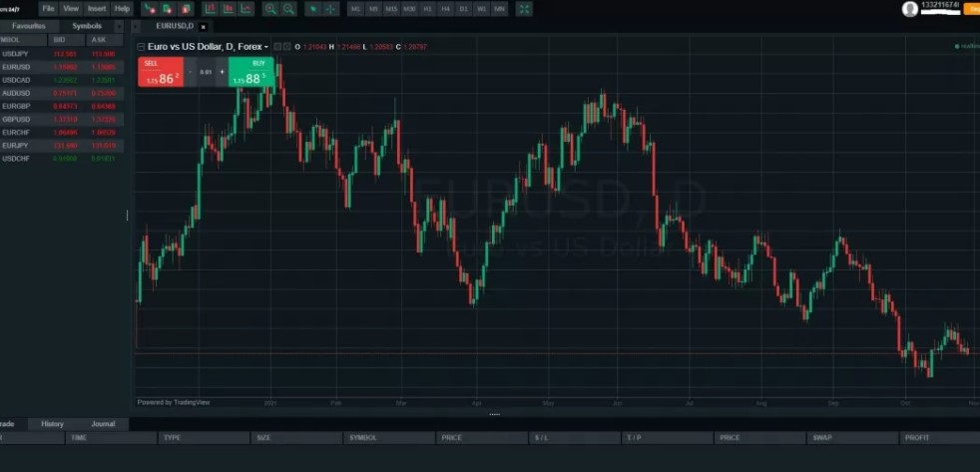The image size is (980, 472).
Task: Click the PROFIT column header
Action: tap(939, 438)
